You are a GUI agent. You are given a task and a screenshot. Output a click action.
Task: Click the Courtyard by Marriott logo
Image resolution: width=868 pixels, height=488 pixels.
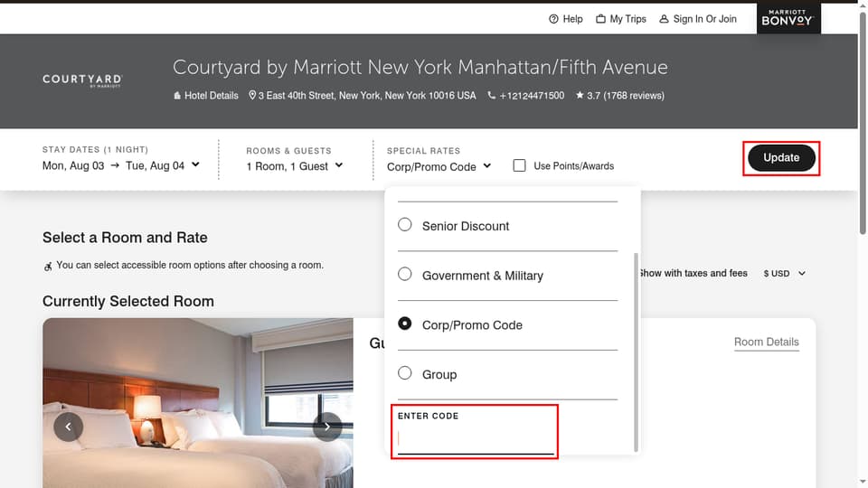click(x=82, y=80)
